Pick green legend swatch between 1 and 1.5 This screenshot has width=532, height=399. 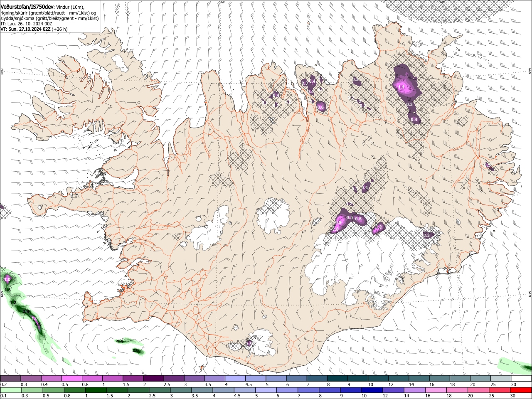tap(96, 390)
